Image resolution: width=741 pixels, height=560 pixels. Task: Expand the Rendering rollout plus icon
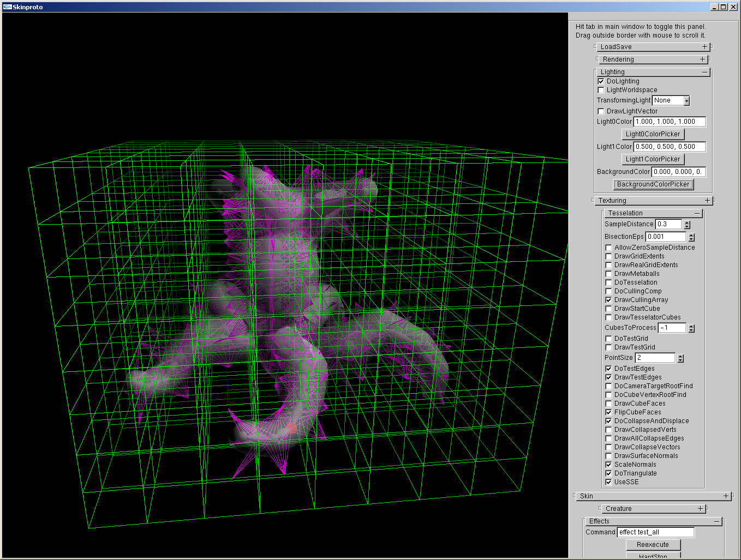tap(703, 59)
